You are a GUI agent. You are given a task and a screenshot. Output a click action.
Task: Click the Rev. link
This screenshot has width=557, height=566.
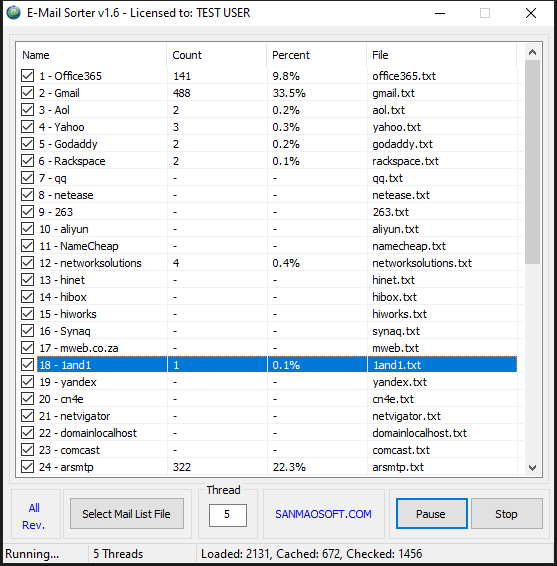coord(33,525)
